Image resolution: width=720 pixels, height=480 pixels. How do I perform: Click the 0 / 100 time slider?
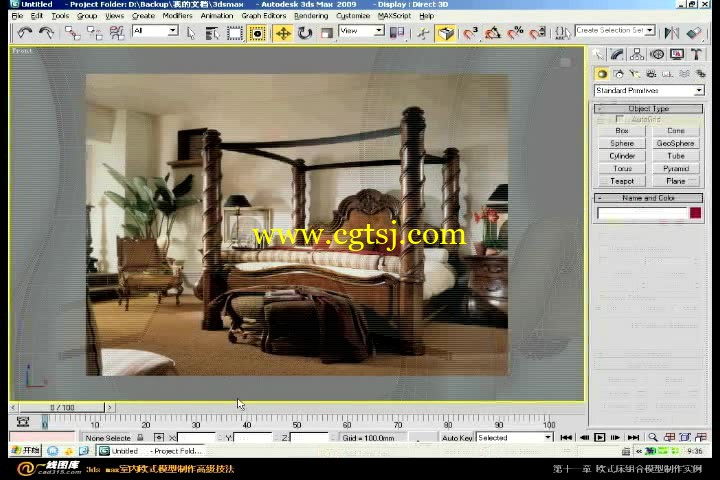62,407
